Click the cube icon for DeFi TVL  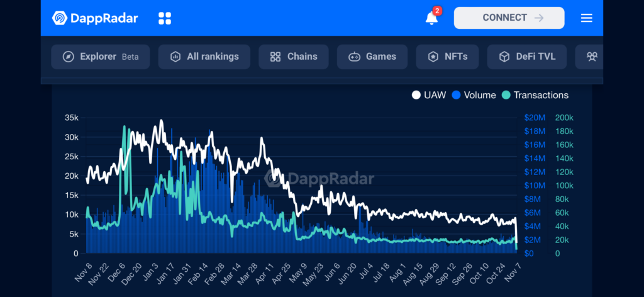(x=504, y=57)
